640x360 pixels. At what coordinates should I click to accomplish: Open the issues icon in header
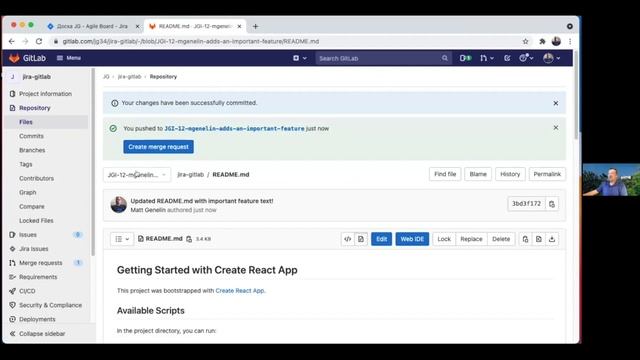[465, 58]
